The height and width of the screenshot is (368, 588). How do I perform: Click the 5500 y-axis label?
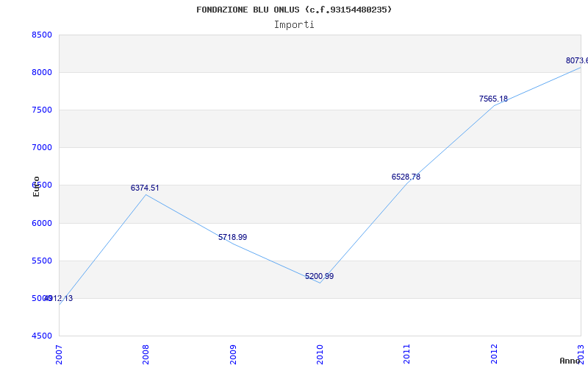click(42, 261)
